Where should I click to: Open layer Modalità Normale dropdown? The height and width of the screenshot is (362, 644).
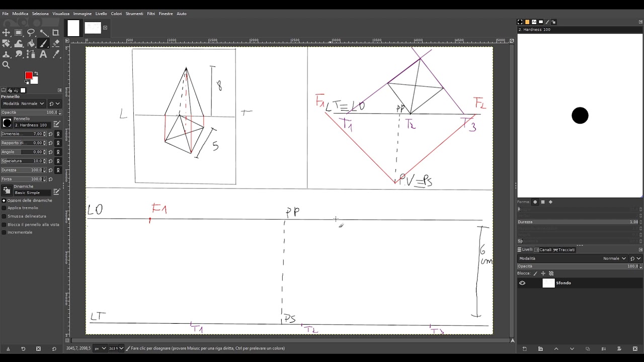click(x=573, y=258)
